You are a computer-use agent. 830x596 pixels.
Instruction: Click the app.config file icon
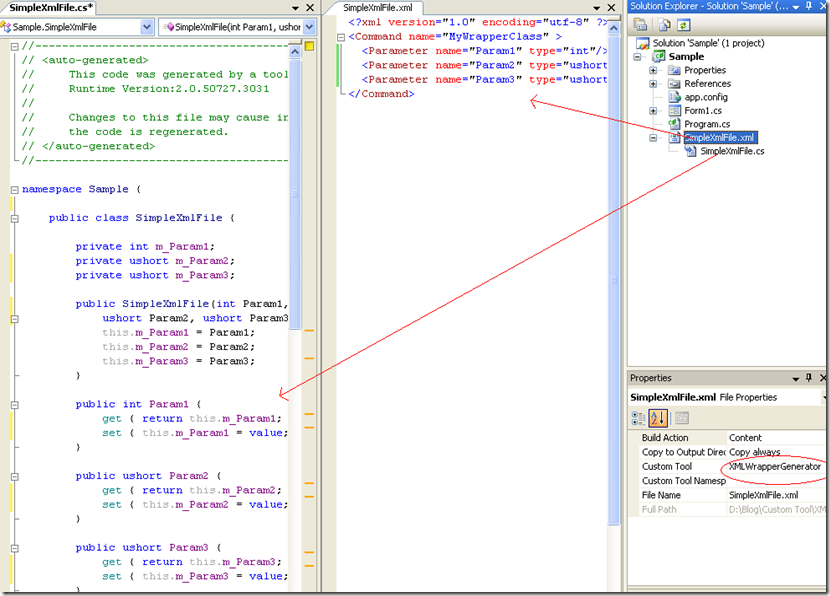click(674, 97)
